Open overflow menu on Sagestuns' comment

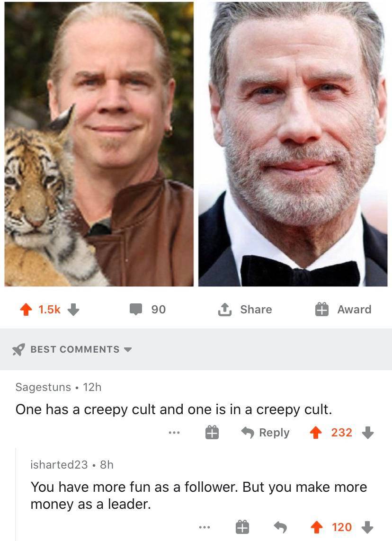[175, 432]
